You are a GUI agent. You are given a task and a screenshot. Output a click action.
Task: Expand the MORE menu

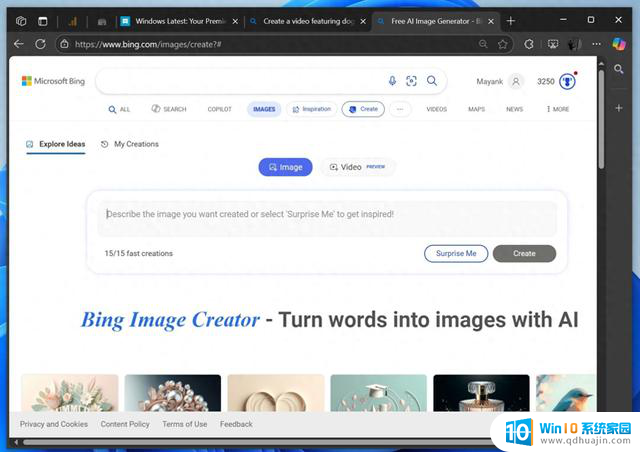(558, 109)
